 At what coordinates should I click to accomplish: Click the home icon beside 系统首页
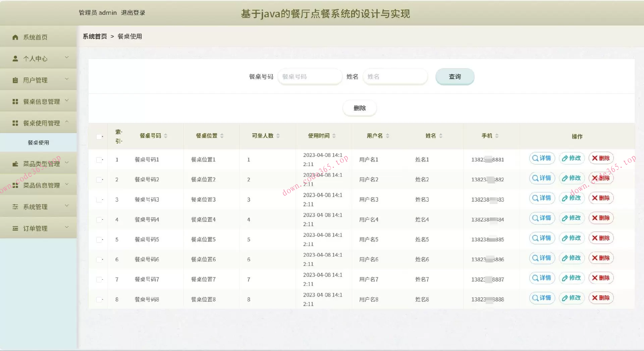coord(15,37)
